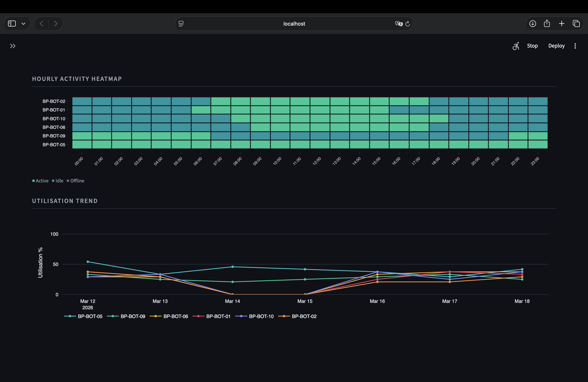
Task: Open the share sheet icon
Action: [547, 23]
